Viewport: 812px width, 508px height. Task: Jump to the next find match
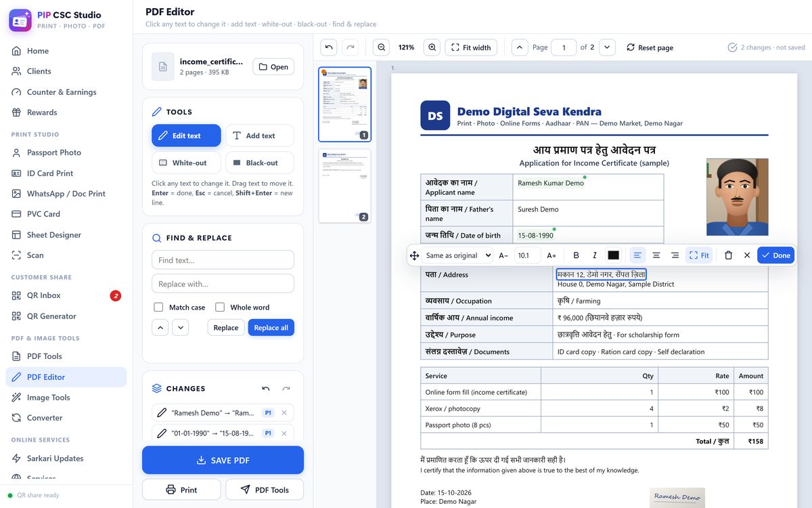(x=180, y=328)
